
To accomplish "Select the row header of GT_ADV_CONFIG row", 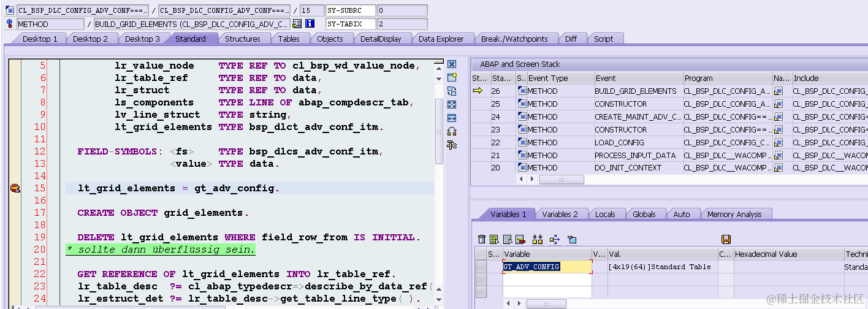I will pos(481,267).
